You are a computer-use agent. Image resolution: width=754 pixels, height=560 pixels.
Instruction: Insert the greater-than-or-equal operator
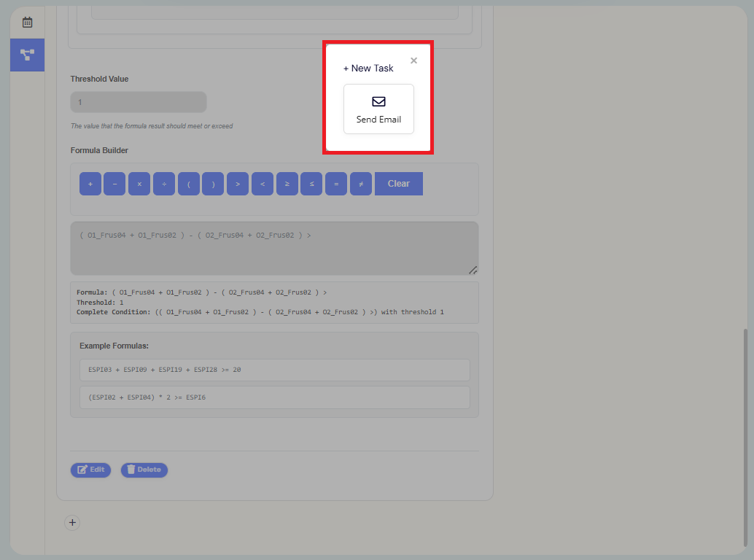click(287, 183)
